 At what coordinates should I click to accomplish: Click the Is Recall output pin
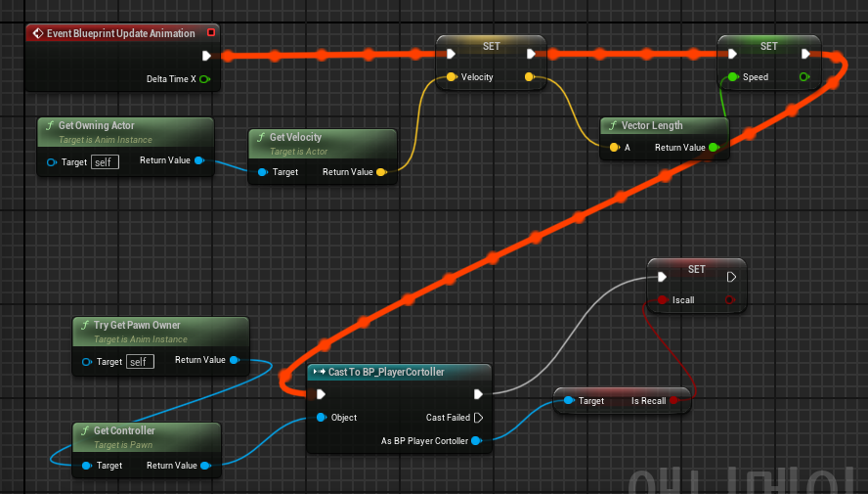point(674,400)
